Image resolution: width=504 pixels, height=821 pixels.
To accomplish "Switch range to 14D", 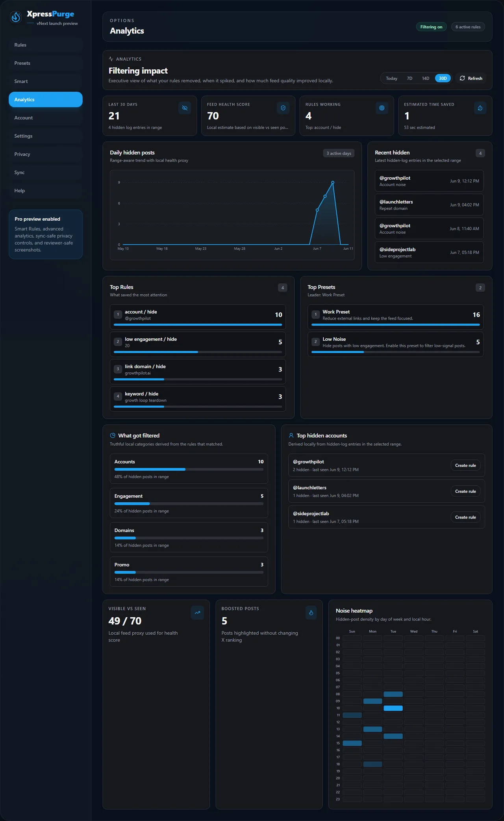I will (426, 78).
